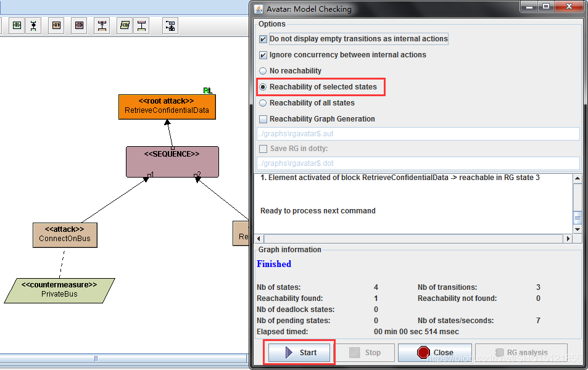This screenshot has width=588, height=370.
Task: Click the Stop button
Action: pos(365,352)
